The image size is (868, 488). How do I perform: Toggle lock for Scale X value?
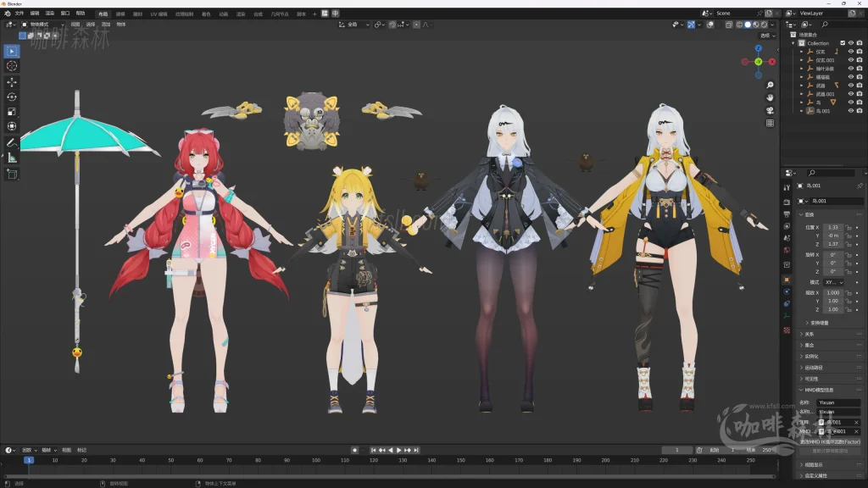tap(849, 292)
